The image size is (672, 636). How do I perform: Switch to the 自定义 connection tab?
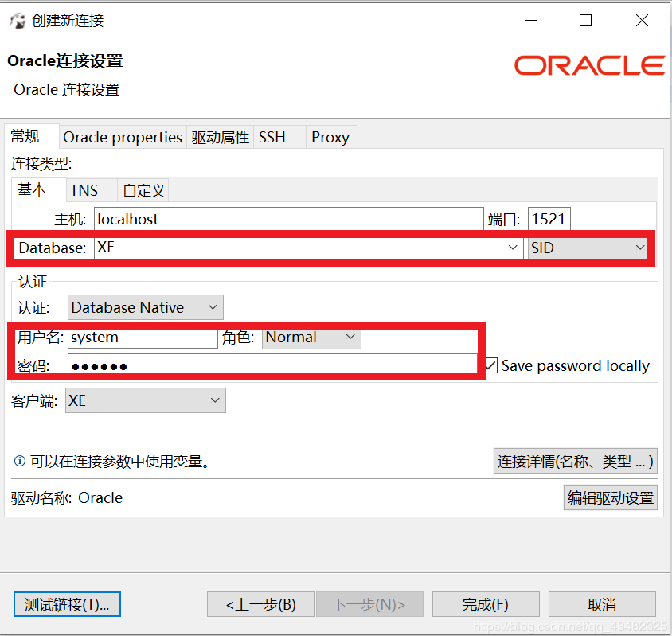point(143,190)
